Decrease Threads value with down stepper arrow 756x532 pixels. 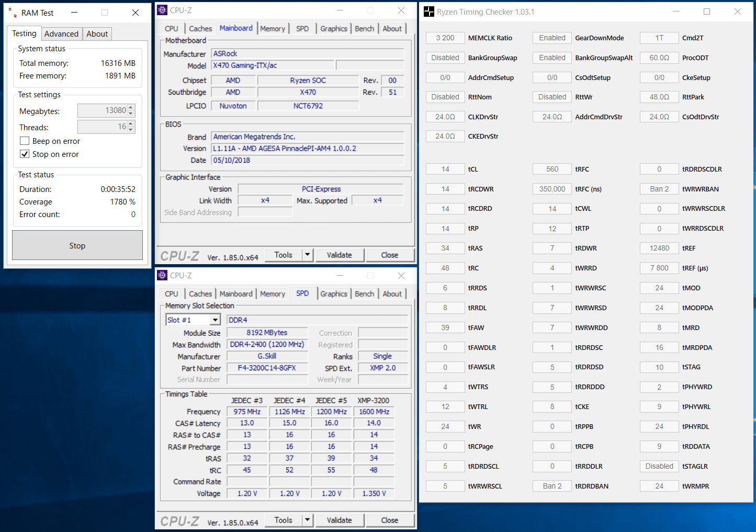click(131, 130)
